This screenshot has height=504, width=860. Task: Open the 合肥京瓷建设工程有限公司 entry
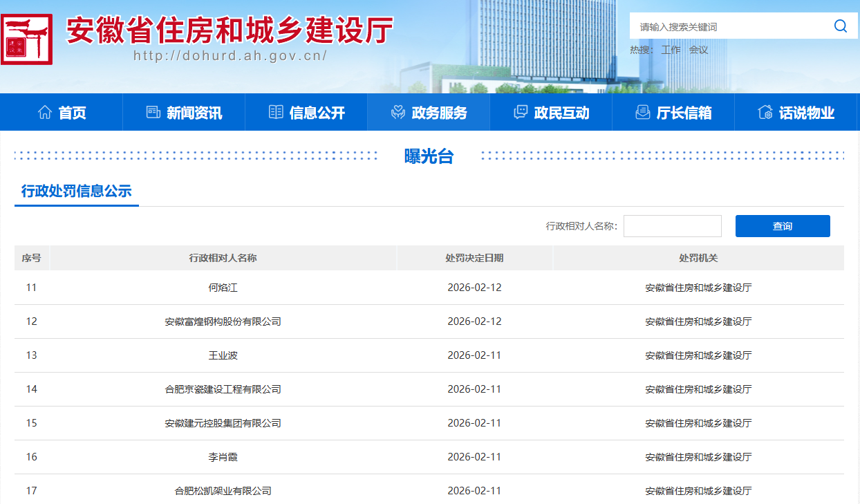point(223,389)
